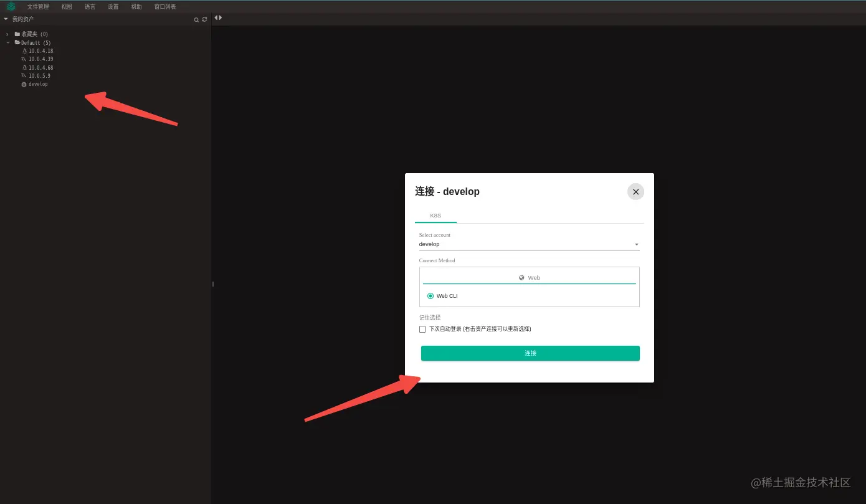Select asset 10.0.5.9
Viewport: 866px width, 504px height.
tap(39, 76)
